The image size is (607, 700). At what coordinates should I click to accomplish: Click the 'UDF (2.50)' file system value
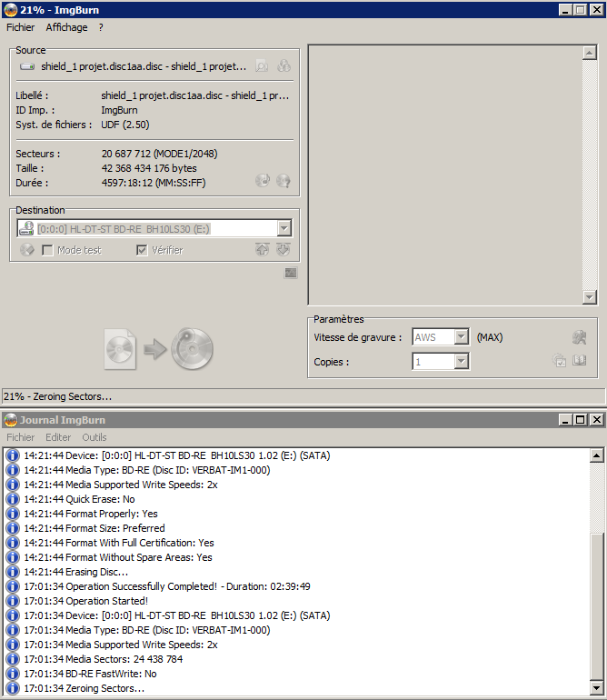coord(125,125)
